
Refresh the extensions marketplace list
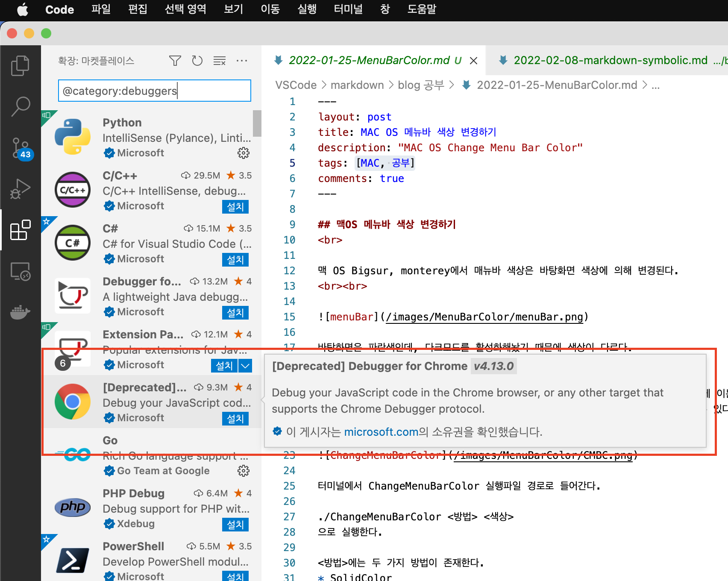click(197, 61)
